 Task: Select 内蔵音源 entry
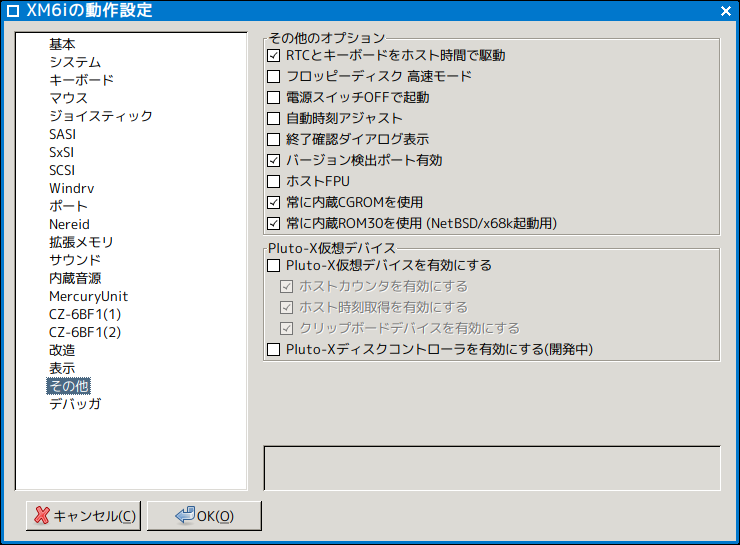[75, 278]
